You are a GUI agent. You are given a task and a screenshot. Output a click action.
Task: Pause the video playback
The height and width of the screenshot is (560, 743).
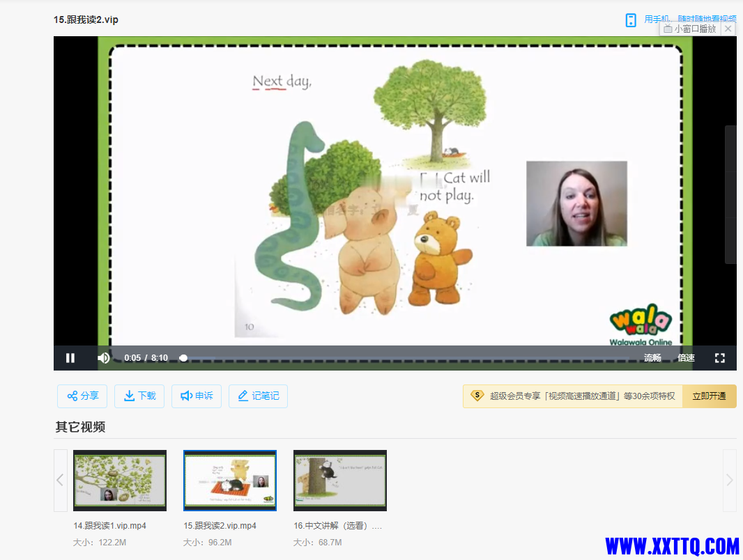tap(70, 358)
